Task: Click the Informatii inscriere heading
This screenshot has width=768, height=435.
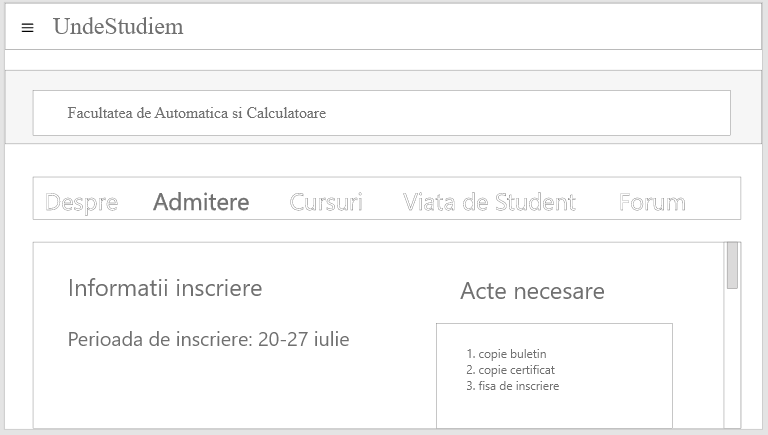Action: (x=165, y=289)
